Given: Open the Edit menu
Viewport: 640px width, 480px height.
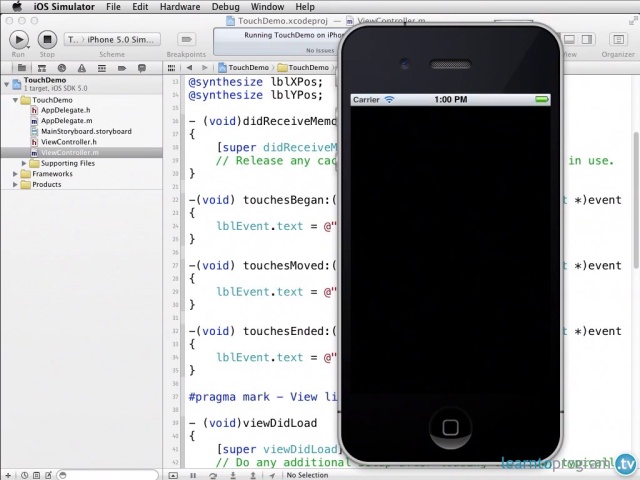Looking at the screenshot, I should [140, 7].
